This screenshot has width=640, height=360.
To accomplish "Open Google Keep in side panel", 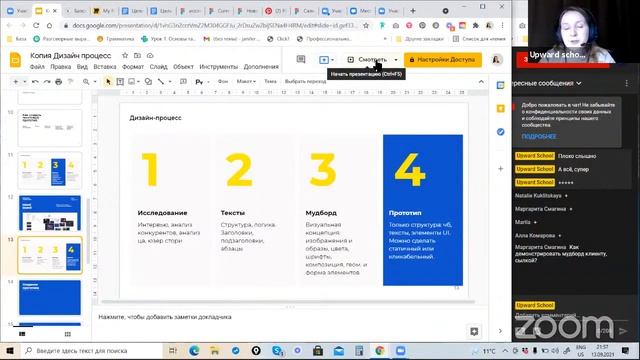I will (500, 108).
